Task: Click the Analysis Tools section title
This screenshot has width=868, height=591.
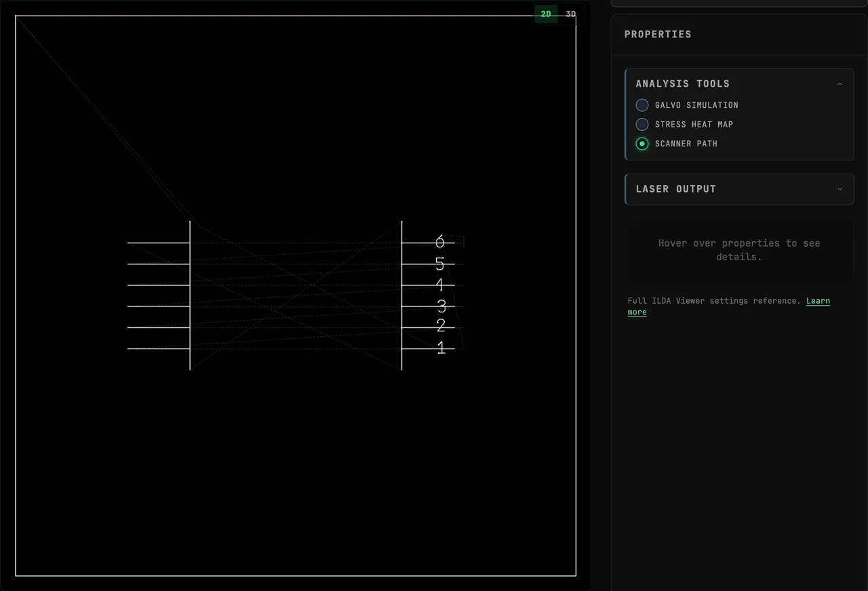Action: coord(683,84)
